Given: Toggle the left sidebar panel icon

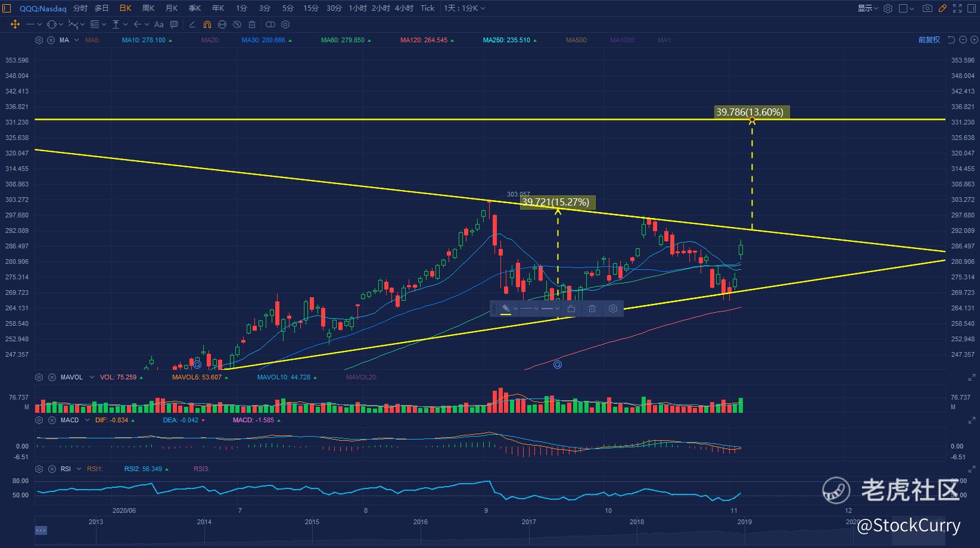Looking at the screenshot, I should coord(7,8).
